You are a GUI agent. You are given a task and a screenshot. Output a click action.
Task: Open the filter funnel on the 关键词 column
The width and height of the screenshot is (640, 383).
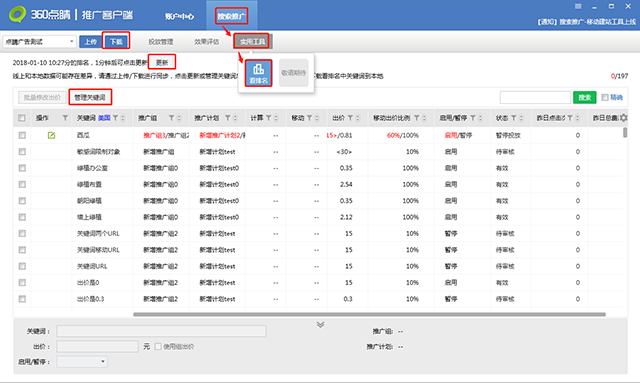point(116,118)
